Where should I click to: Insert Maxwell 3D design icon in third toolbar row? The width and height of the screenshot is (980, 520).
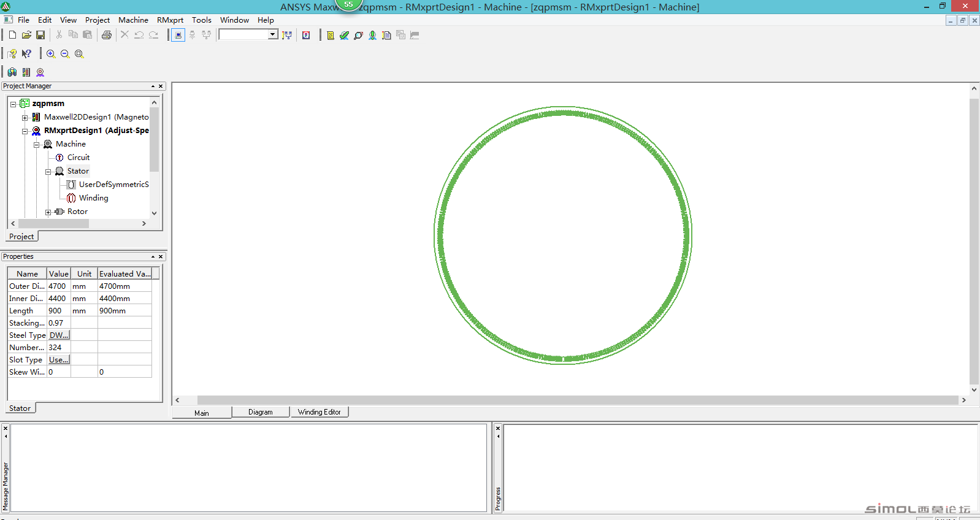[12, 72]
